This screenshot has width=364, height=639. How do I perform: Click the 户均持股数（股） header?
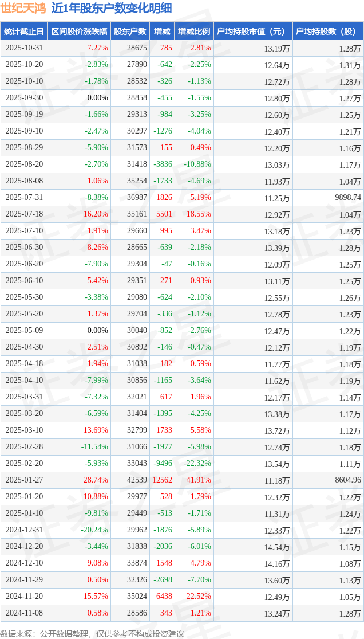pos(327,32)
